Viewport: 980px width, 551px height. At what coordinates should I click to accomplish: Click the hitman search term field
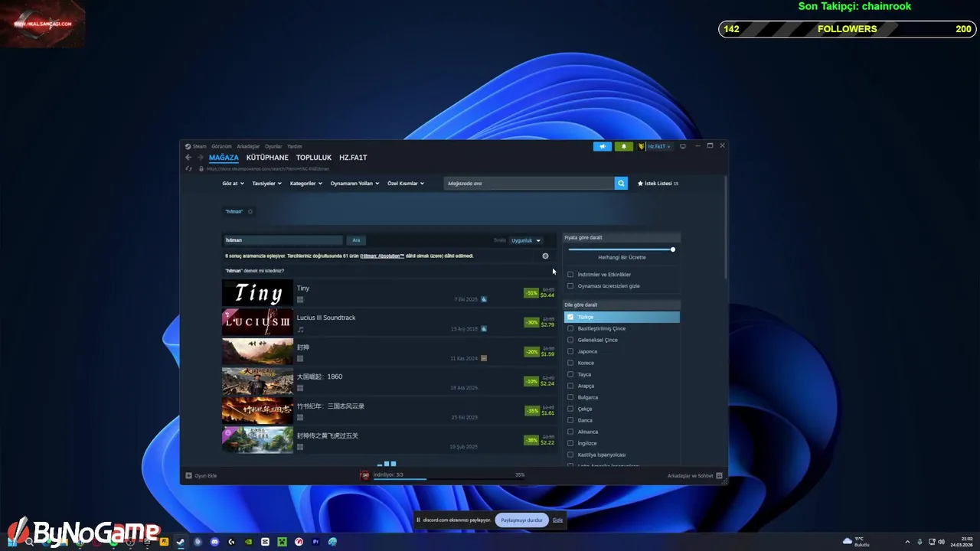[x=283, y=240]
